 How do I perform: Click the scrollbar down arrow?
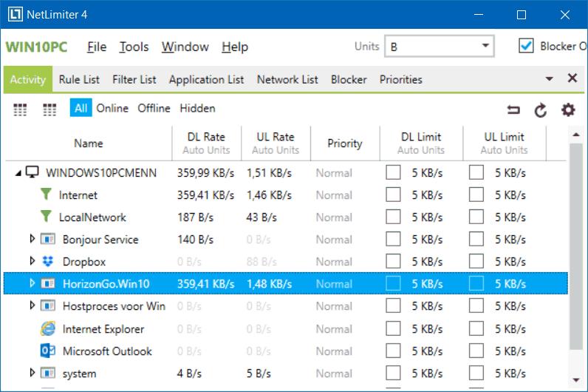576,380
